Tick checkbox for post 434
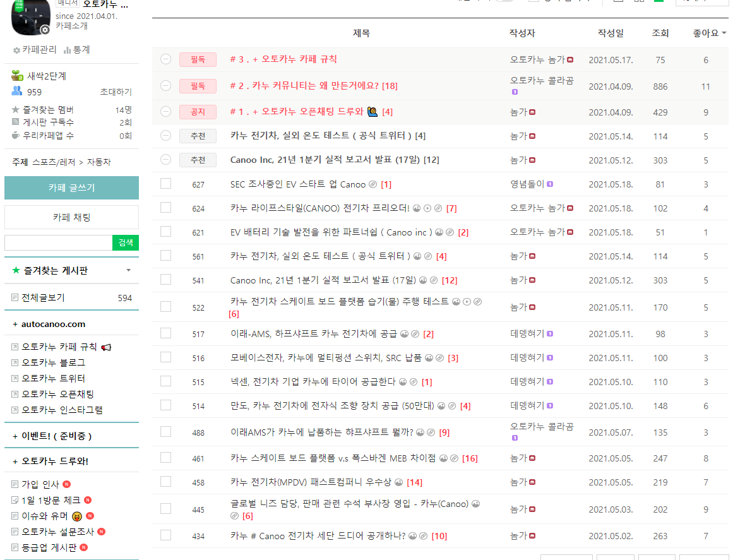Screen dimensions: 733x560 [165, 535]
